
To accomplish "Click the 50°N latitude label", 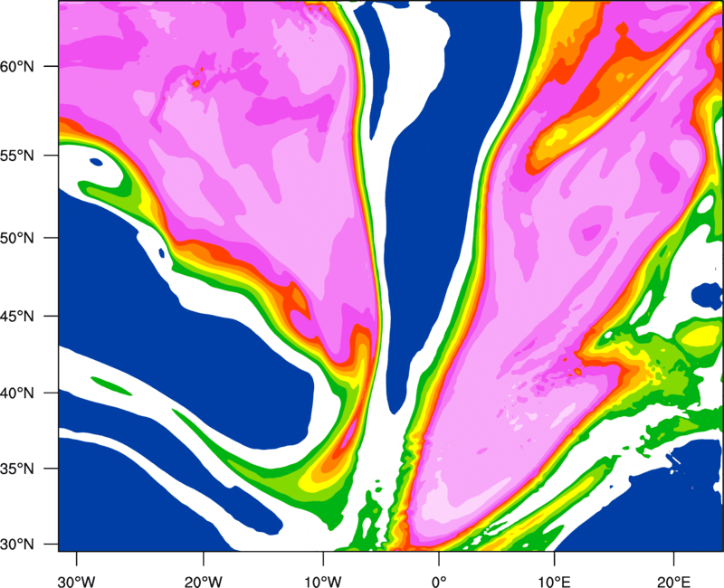I will pyautogui.click(x=17, y=238).
